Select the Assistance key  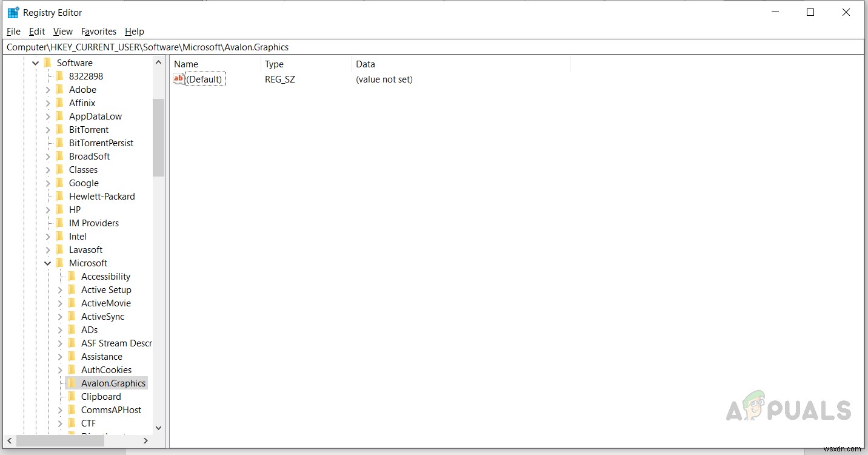pyautogui.click(x=102, y=356)
